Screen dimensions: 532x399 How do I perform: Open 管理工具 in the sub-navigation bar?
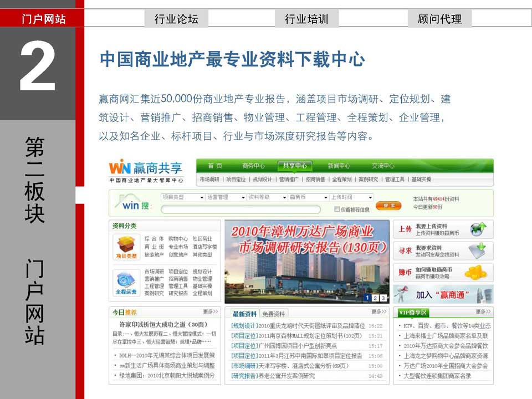click(395, 179)
